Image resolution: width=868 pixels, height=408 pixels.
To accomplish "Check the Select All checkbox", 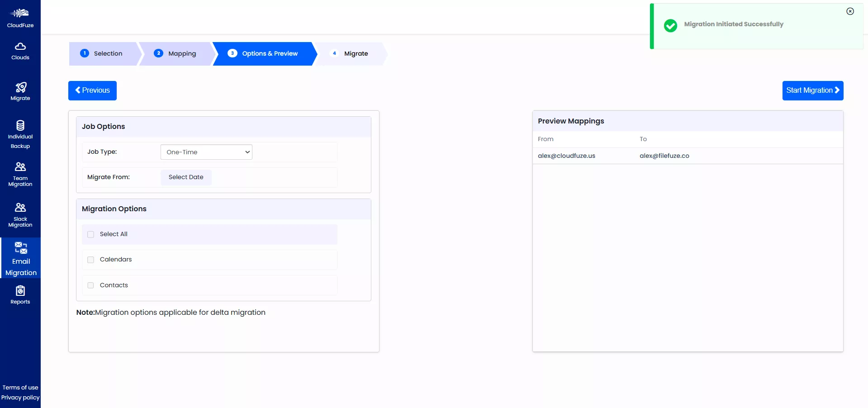I will (x=90, y=234).
